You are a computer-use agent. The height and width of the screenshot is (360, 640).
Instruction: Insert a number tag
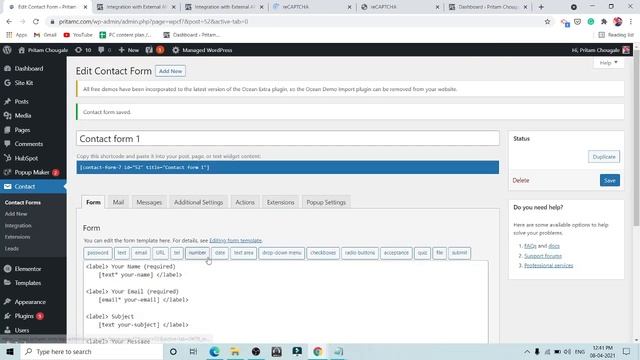click(198, 253)
